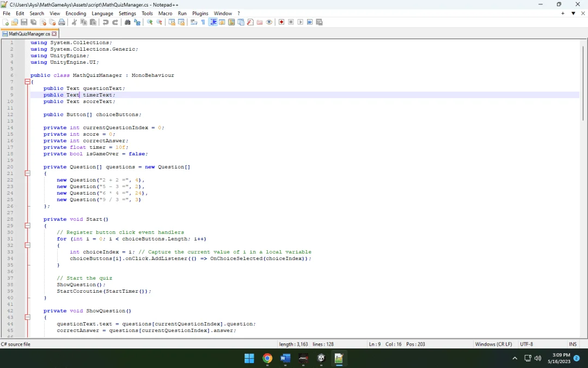Open the Search menu

pyautogui.click(x=37, y=13)
